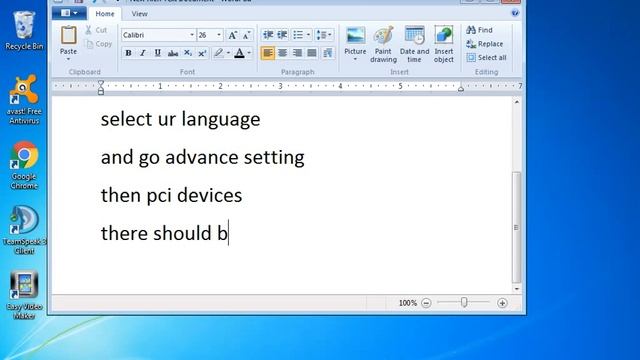Toggle superscript formatting
640x360 pixels.
(202, 53)
